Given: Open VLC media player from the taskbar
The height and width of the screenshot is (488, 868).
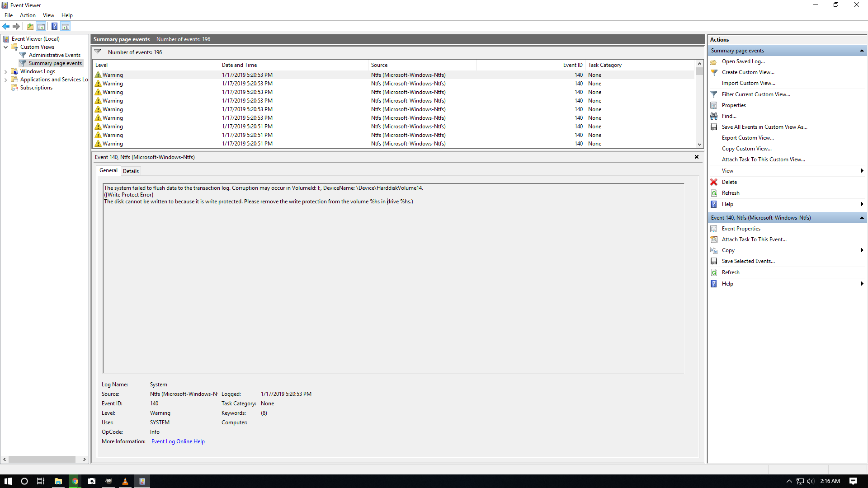Looking at the screenshot, I should (x=125, y=481).
